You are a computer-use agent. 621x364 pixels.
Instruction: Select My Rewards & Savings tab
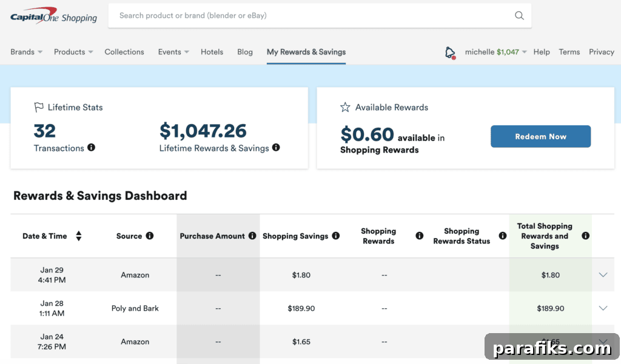306,52
